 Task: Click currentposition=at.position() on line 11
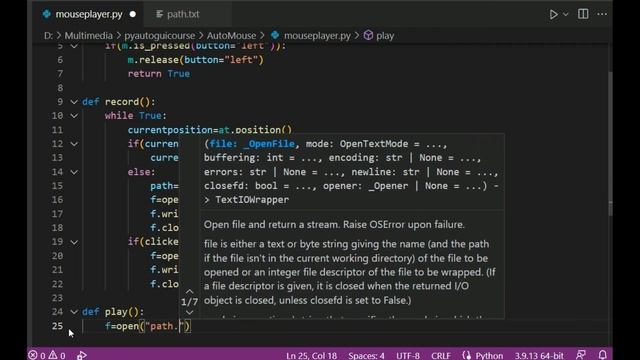tap(210, 130)
